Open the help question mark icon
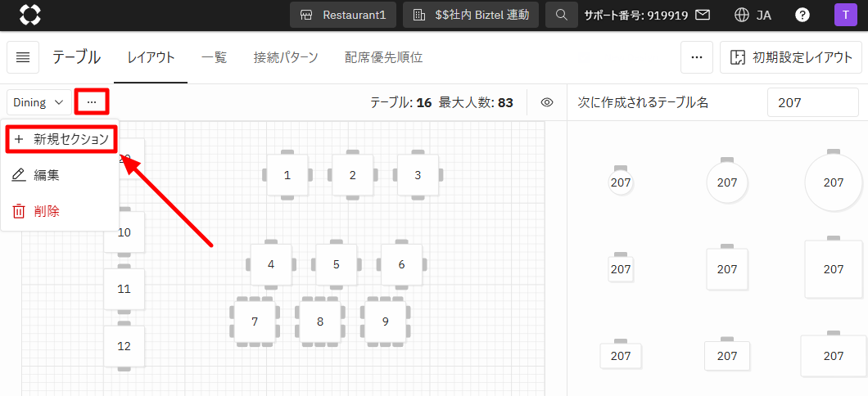 [802, 15]
